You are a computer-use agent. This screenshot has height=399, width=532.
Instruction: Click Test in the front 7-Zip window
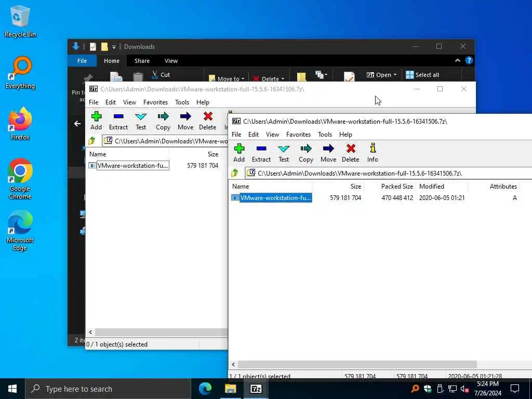click(284, 153)
